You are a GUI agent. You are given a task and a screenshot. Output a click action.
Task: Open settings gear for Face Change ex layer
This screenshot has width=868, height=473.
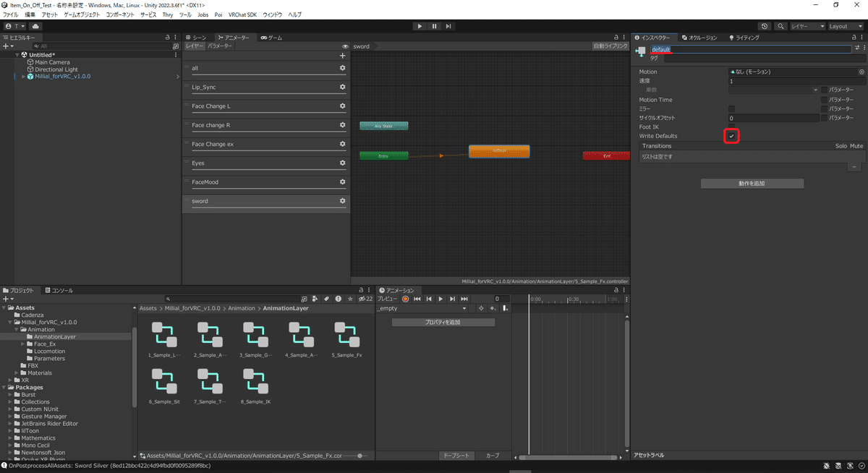tap(343, 144)
